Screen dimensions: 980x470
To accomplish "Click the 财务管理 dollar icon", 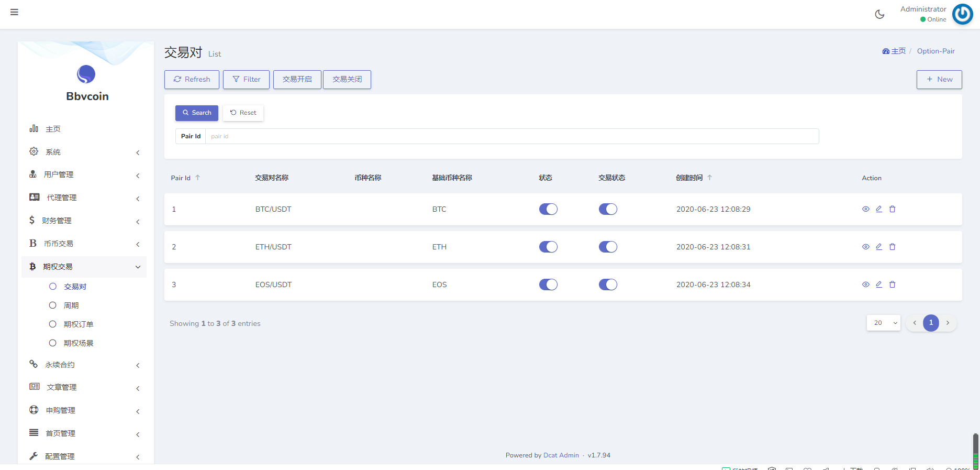I will [x=32, y=220].
